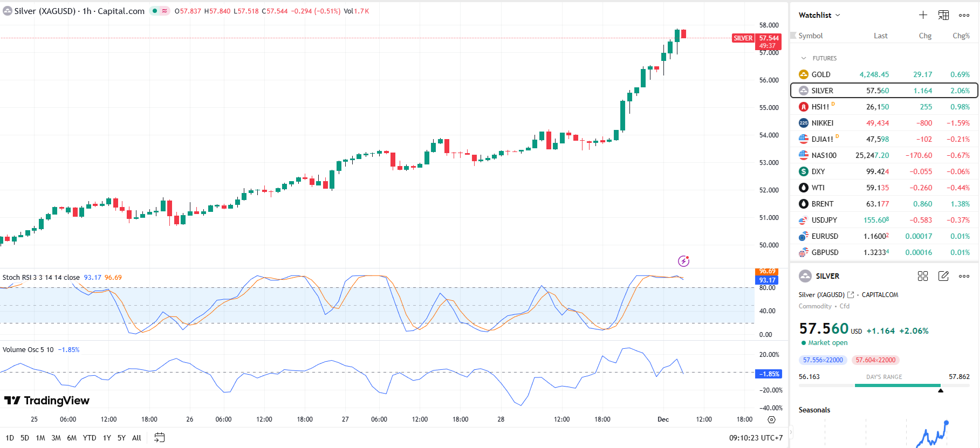Open watchlist advanced view table icon
The width and height of the screenshot is (980, 448).
pyautogui.click(x=943, y=15)
